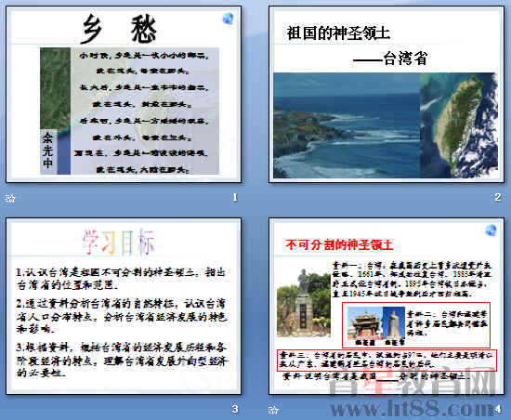Select slide 3 学习目标 thumbnail
The width and height of the screenshot is (511, 420).
[124, 307]
